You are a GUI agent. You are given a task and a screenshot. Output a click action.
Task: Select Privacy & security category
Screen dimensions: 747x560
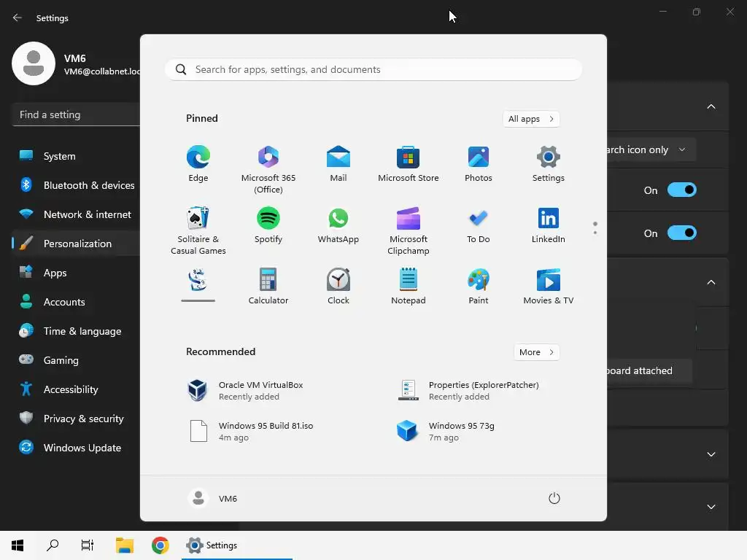click(x=76, y=419)
